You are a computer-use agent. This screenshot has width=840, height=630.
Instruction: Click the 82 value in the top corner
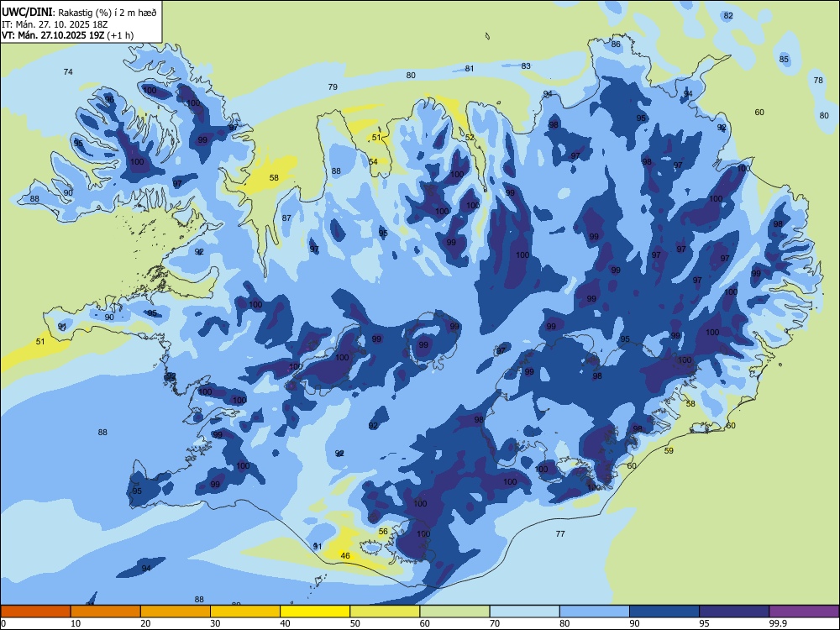(728, 15)
